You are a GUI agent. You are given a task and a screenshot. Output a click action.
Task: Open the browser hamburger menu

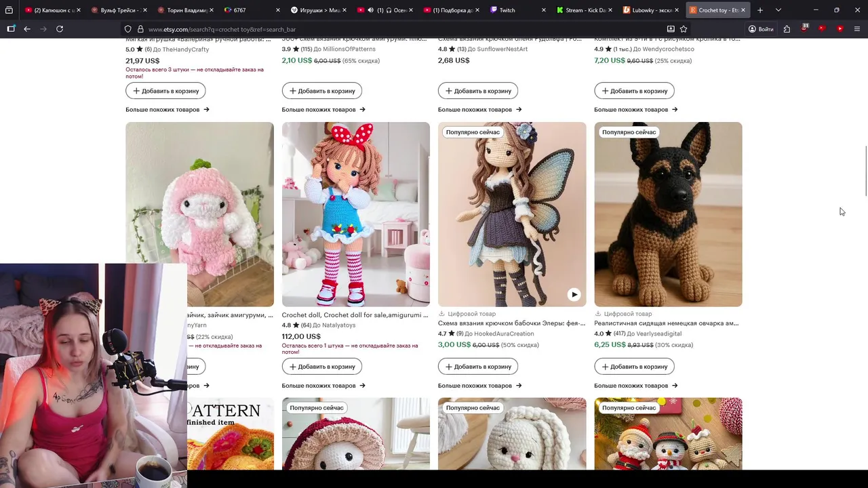coord(857,29)
